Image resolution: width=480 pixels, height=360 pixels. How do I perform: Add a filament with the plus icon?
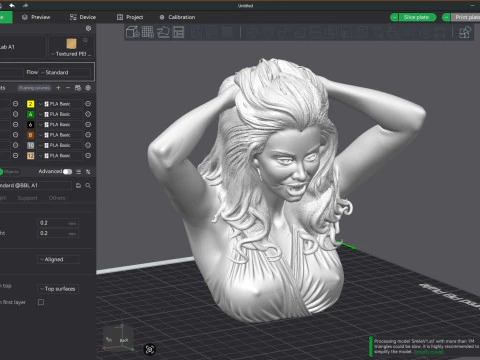tap(58, 88)
